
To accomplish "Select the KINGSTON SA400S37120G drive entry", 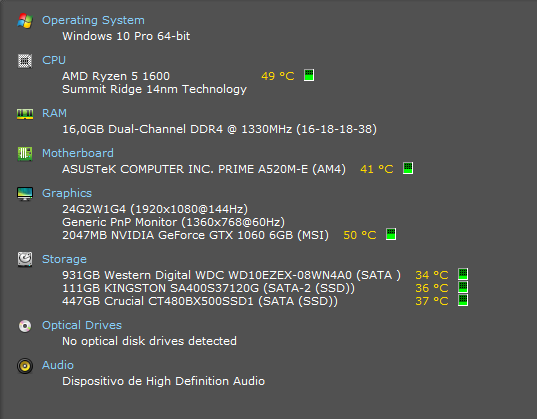I will coord(209,288).
